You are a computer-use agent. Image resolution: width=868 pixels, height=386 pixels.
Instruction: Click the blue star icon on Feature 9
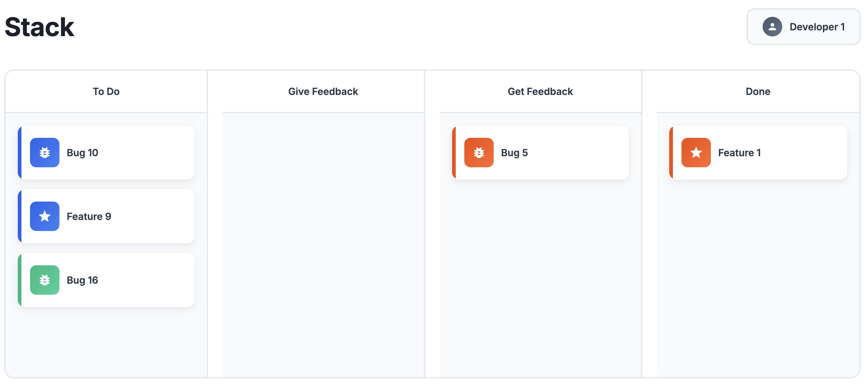pos(44,216)
